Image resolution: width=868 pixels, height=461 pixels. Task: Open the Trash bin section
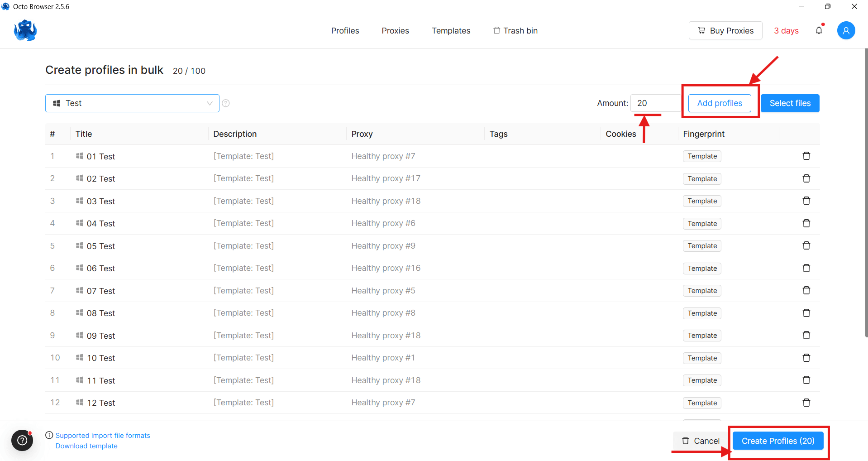[x=515, y=30]
